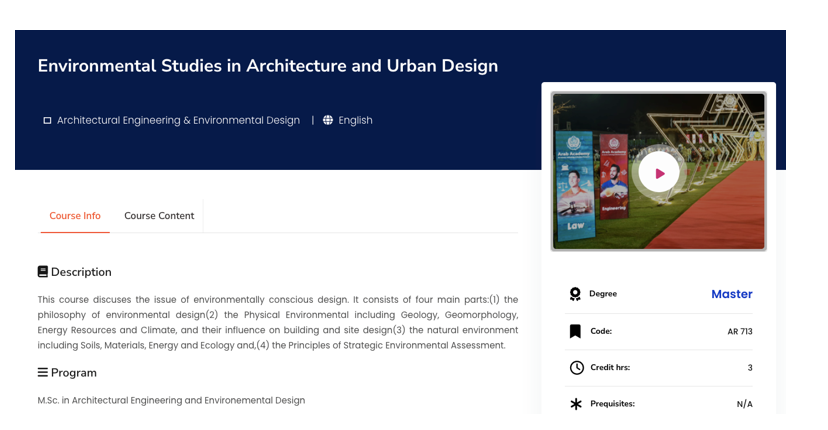Click the square department icon
This screenshot has height=430, width=828.
(47, 121)
